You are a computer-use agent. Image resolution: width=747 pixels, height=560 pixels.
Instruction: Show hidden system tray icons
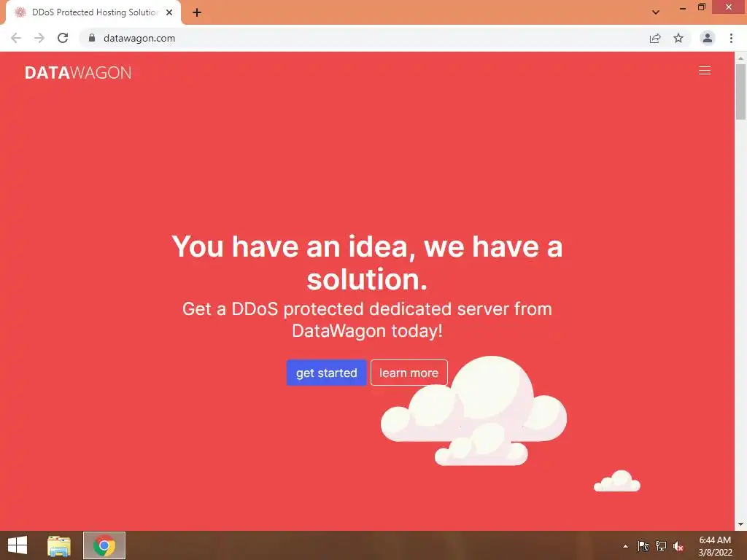pos(625,546)
